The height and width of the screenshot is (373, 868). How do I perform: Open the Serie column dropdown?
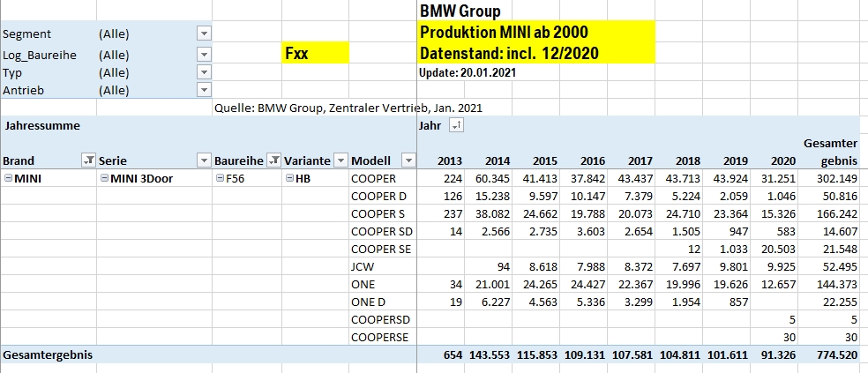click(204, 160)
